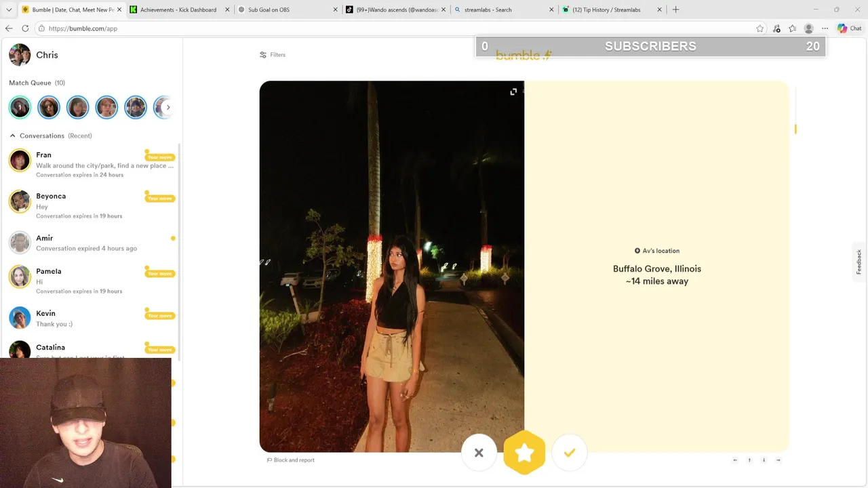Viewport: 868px width, 488px height.
Task: Open conversation with Pamela
Action: 92,281
